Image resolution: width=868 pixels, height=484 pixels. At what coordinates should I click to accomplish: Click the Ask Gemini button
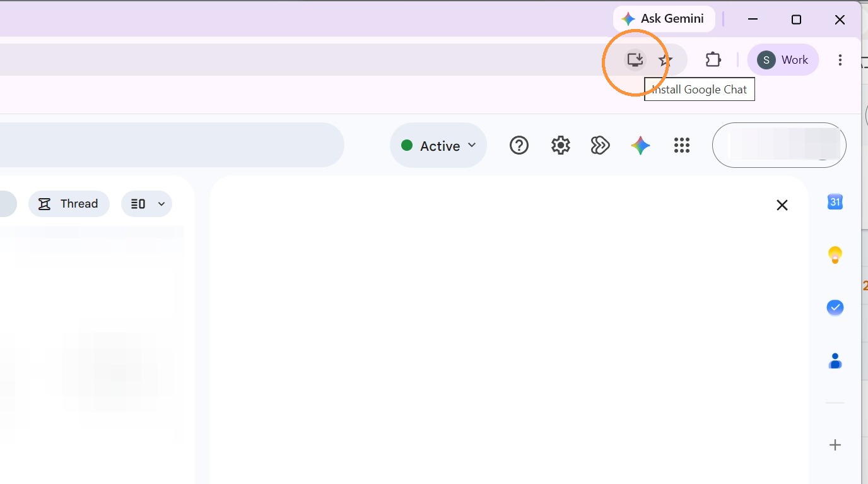coord(664,19)
